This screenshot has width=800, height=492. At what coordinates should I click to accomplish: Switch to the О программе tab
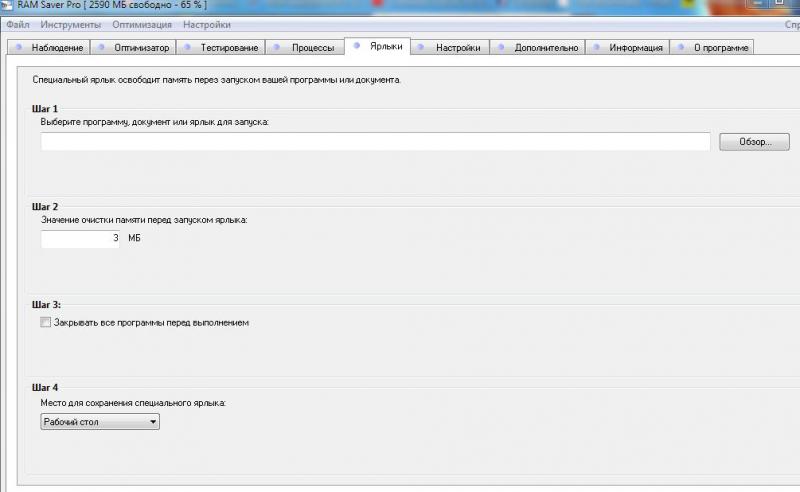(x=712, y=47)
